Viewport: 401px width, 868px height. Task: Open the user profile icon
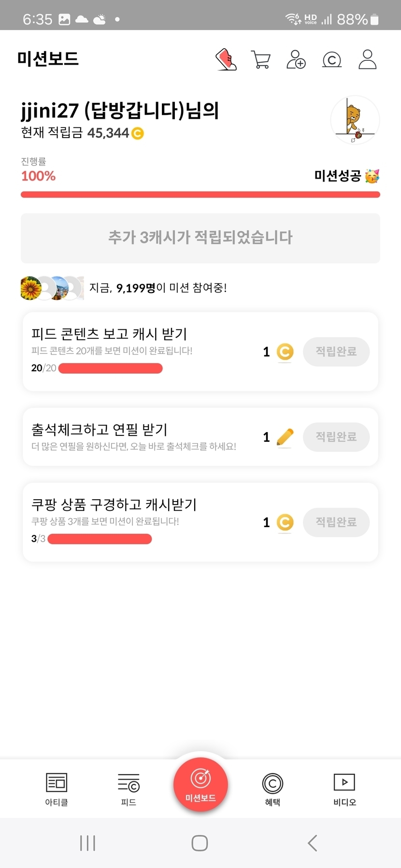(x=367, y=59)
